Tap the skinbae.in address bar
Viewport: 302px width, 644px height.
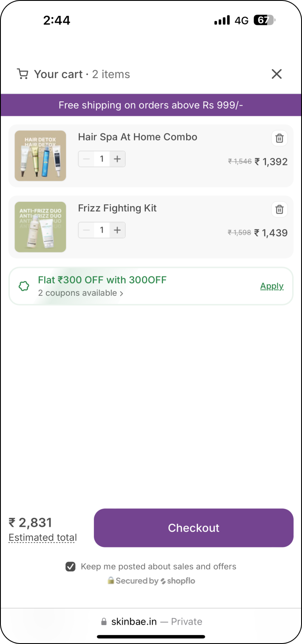pyautogui.click(x=151, y=621)
